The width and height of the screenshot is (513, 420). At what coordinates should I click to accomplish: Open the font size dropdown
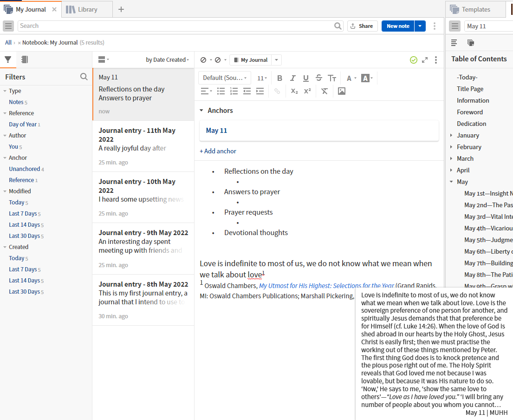(x=262, y=78)
